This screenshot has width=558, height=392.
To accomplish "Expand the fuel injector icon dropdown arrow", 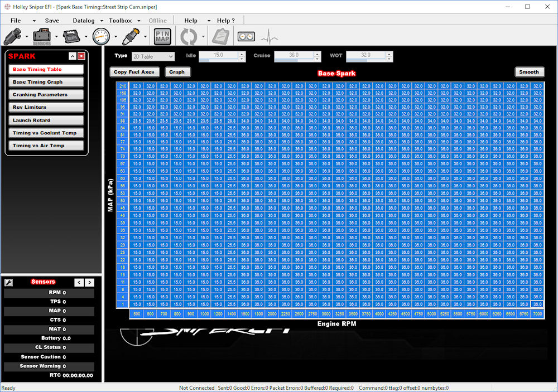I will click(x=27, y=37).
